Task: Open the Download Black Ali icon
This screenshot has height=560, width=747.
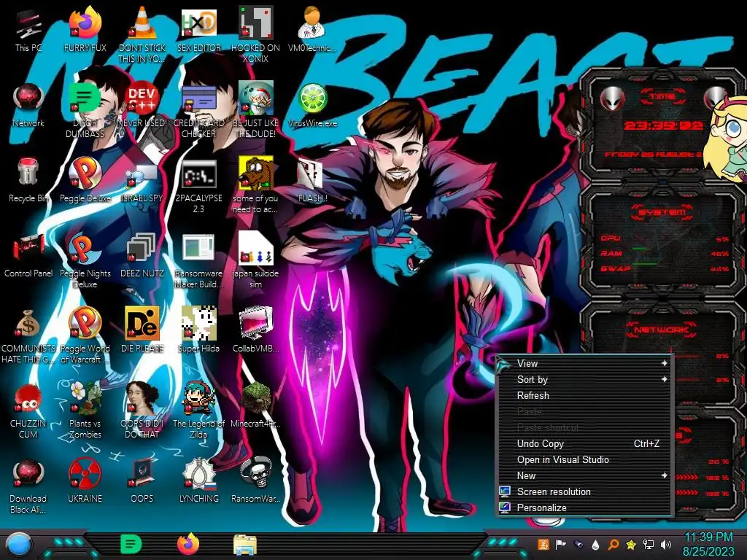Action: (x=28, y=486)
